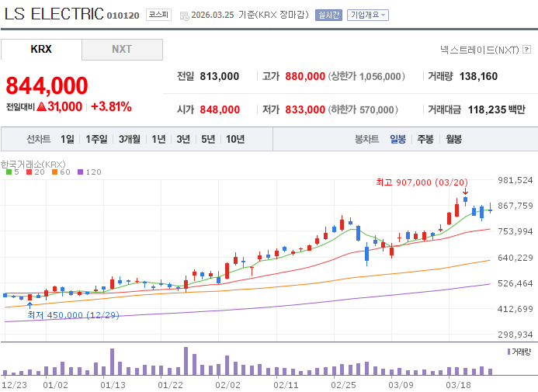Click the 526,464 price axis label
This screenshot has width=538, height=392.
point(515,283)
